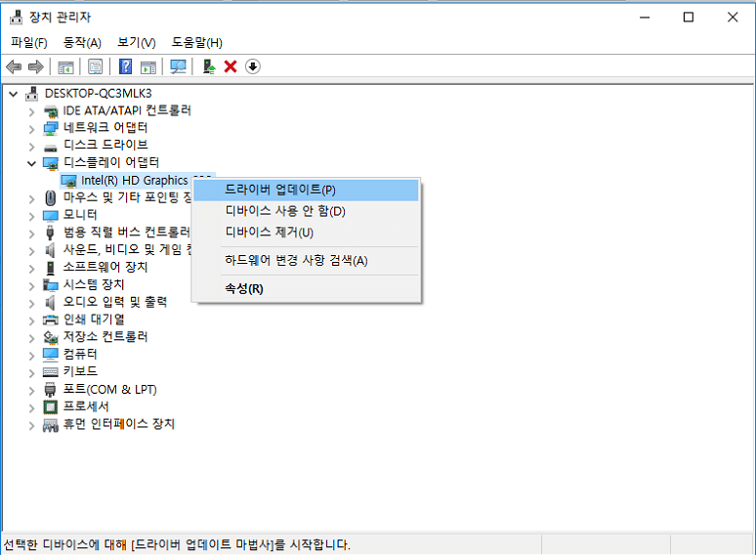The height and width of the screenshot is (555, 756).
Task: Expand the 네트워크 어댑터 node
Action: pos(32,129)
